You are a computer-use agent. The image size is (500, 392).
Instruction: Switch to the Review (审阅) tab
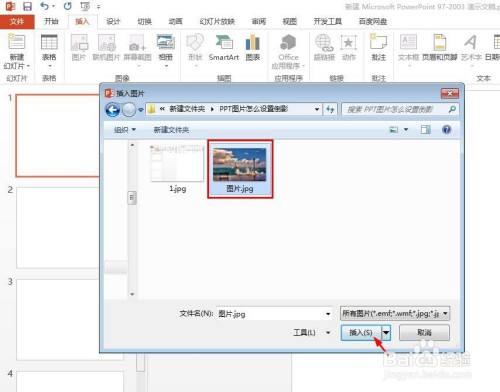[x=259, y=22]
